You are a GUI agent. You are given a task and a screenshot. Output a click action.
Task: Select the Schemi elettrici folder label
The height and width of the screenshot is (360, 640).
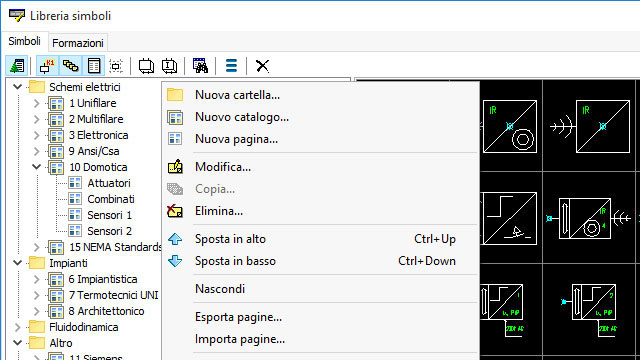(84, 87)
